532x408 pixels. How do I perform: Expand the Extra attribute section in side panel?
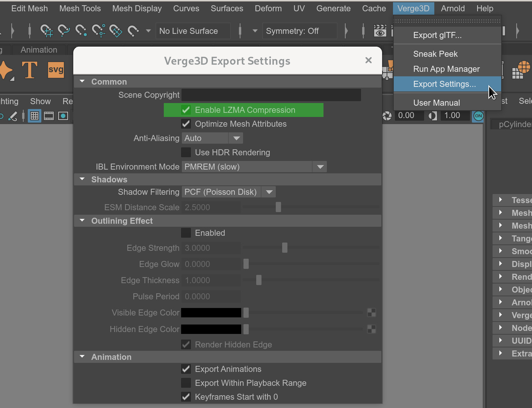500,353
